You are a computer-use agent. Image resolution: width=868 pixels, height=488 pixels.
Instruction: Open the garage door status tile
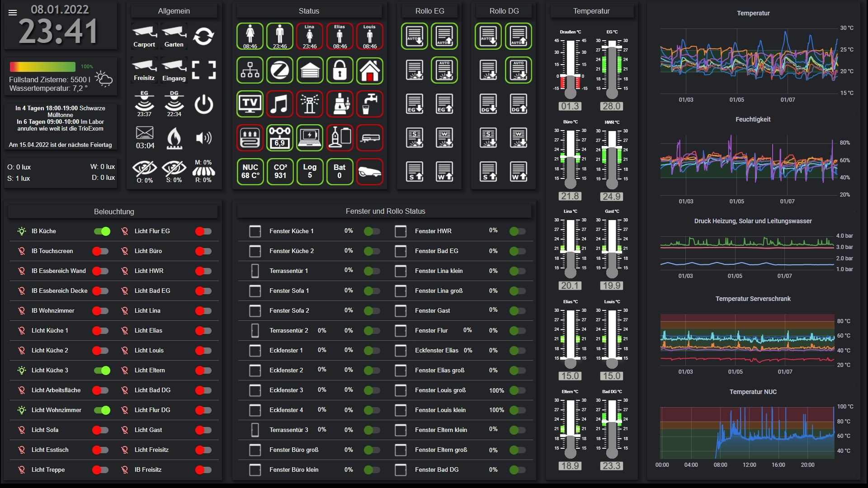(310, 70)
